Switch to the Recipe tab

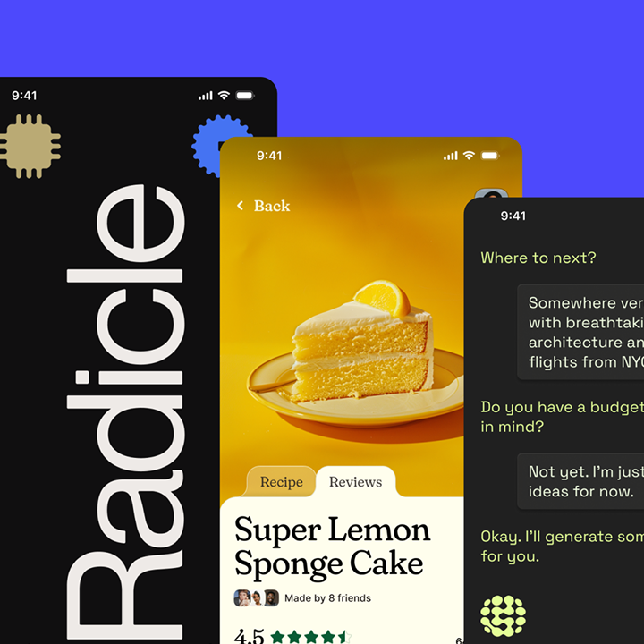282,482
